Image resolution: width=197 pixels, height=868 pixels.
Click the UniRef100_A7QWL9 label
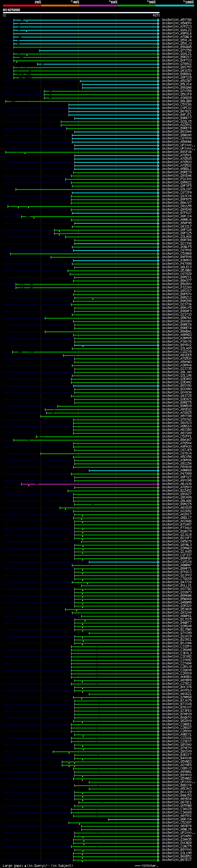pos(176,37)
